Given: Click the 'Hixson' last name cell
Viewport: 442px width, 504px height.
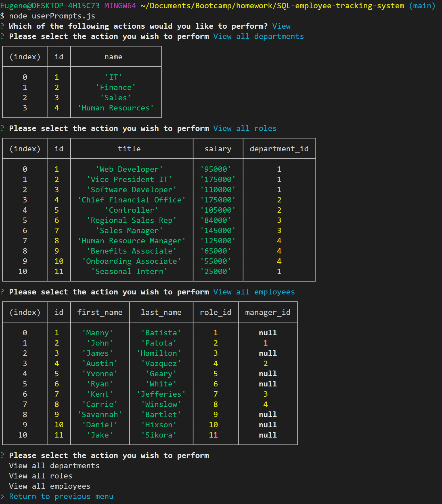Looking at the screenshot, I should click(159, 425).
